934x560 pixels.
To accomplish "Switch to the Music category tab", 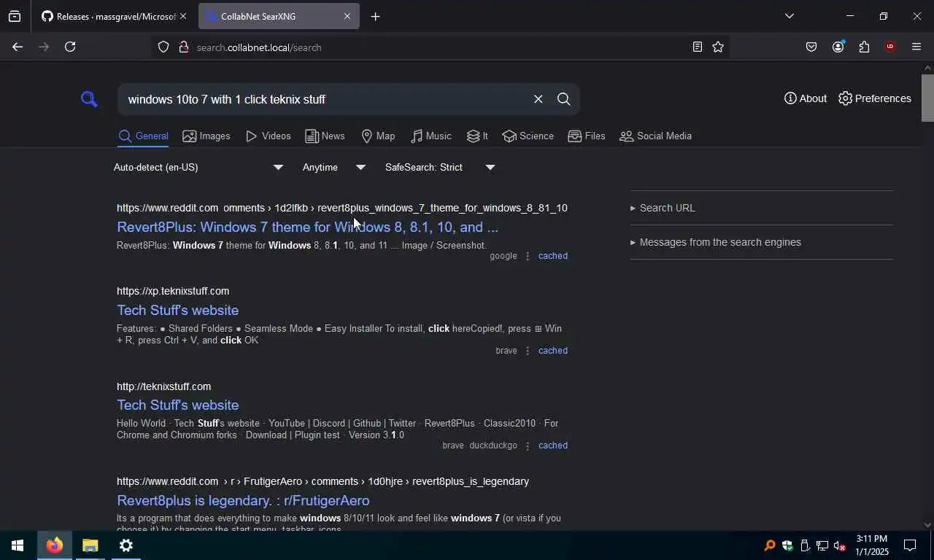I will click(x=431, y=136).
